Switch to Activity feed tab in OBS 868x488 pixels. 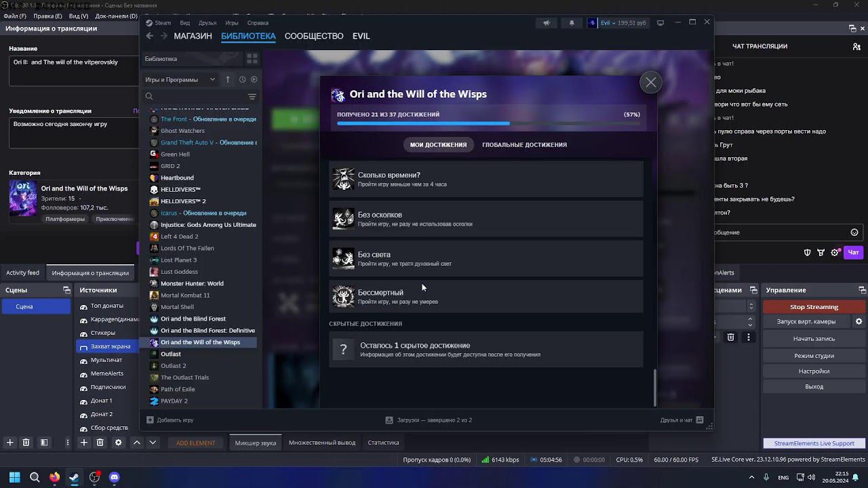coord(23,272)
